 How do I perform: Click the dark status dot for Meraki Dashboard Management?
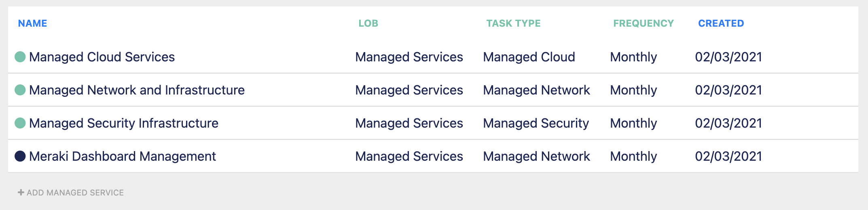(x=20, y=156)
